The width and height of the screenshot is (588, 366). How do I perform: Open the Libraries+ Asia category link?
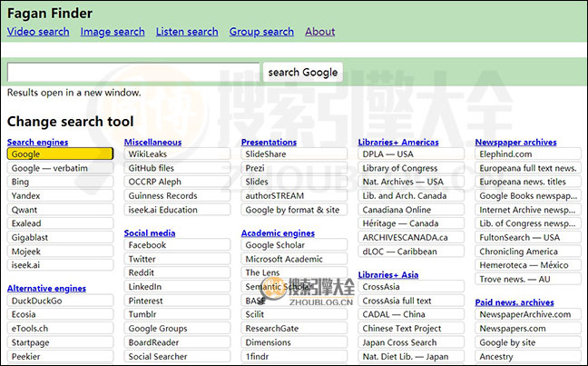pyautogui.click(x=388, y=275)
